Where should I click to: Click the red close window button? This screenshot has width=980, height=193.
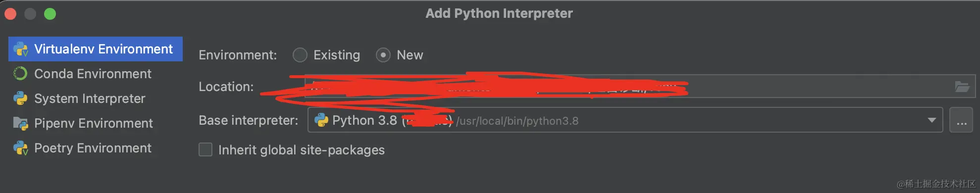(10, 14)
